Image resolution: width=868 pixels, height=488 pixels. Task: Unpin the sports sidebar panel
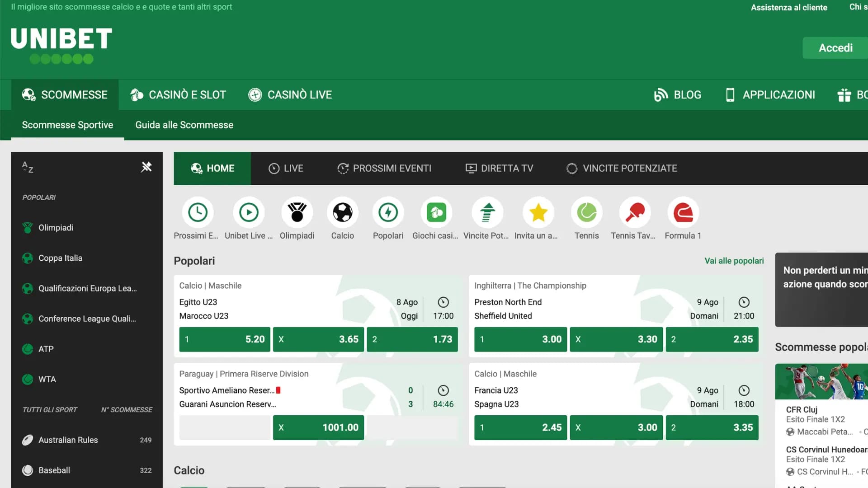tap(146, 167)
